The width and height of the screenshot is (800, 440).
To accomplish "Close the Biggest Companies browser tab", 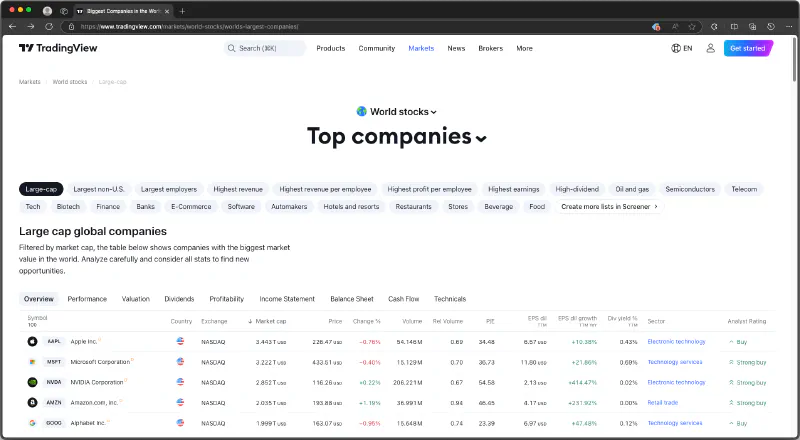I will 167,11.
